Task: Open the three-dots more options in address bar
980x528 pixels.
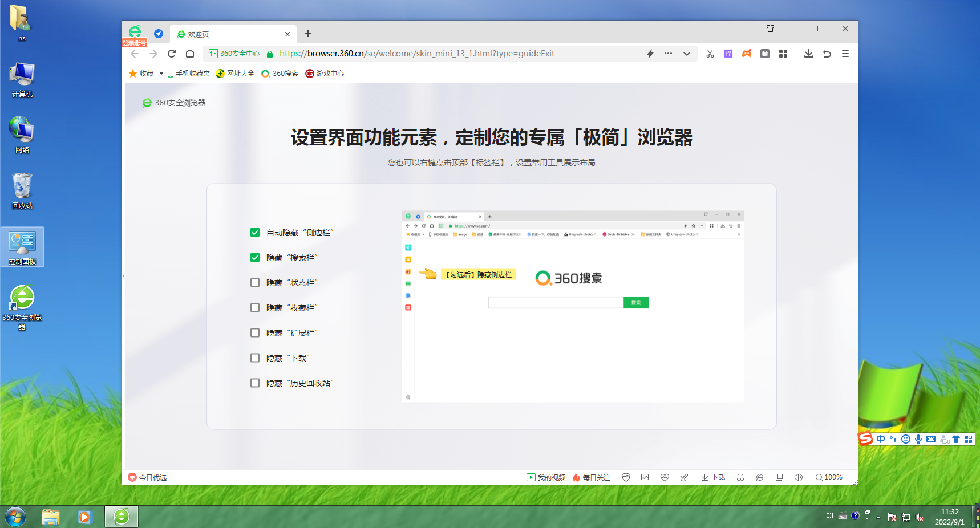Action: coord(668,54)
